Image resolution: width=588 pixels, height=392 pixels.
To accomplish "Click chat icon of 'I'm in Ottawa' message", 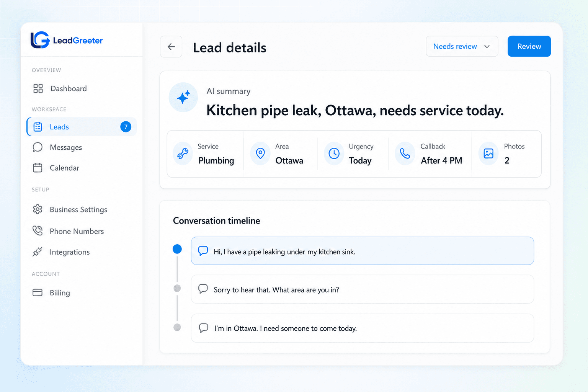I will pyautogui.click(x=204, y=328).
